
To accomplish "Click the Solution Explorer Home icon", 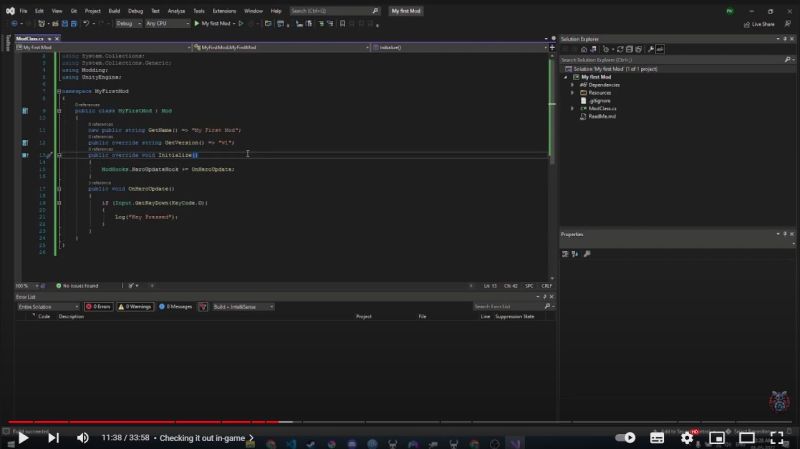I will pos(584,49).
